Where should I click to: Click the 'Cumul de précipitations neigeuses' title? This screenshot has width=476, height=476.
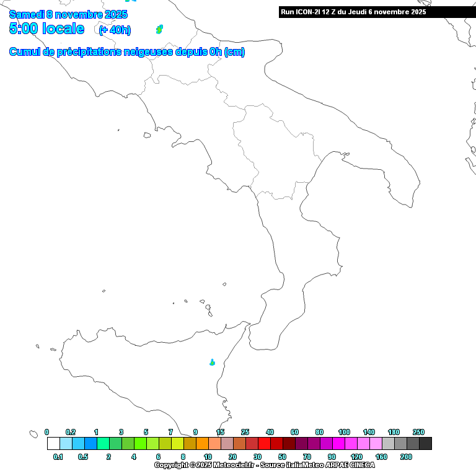(127, 52)
